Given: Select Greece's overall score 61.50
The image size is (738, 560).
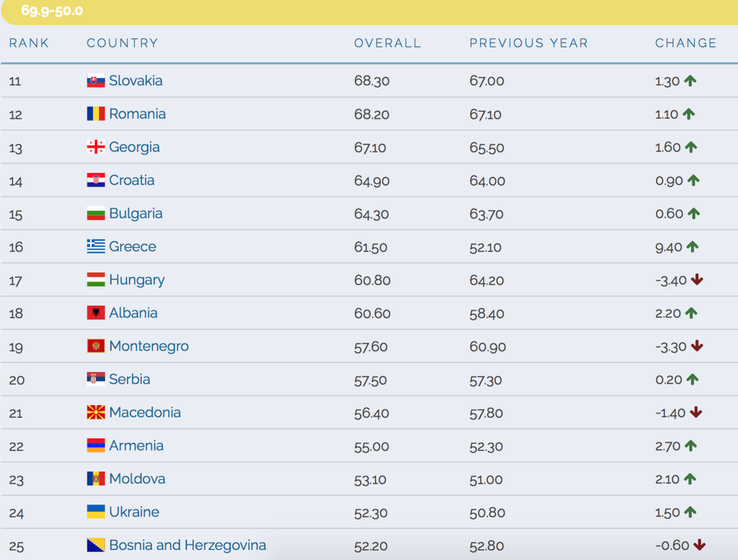Looking at the screenshot, I should click(x=371, y=247).
